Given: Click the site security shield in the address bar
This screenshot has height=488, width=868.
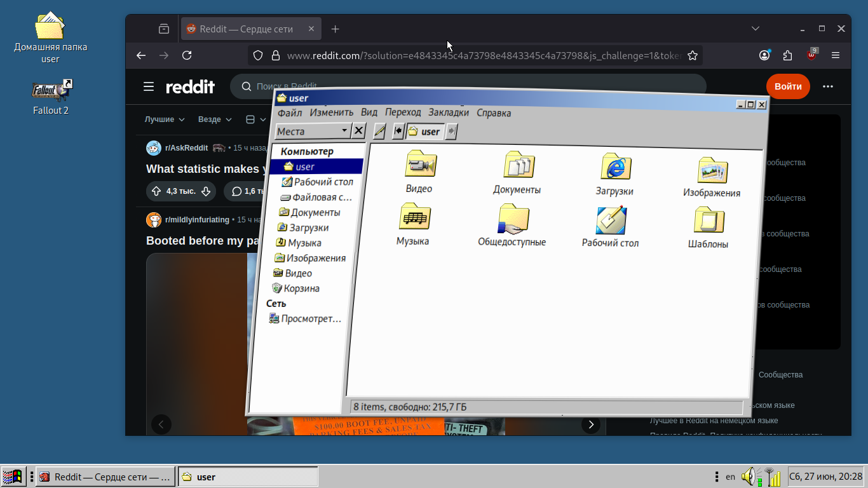Looking at the screenshot, I should click(258, 55).
